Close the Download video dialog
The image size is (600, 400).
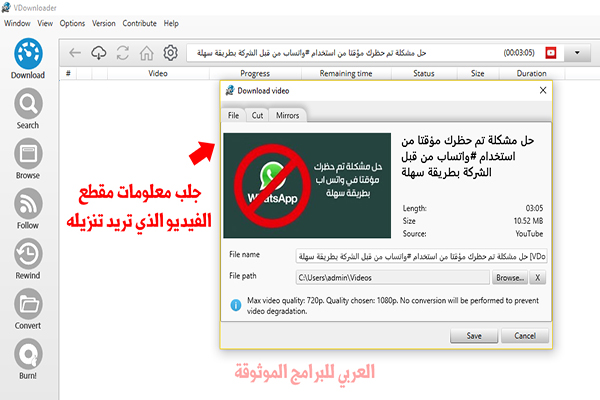click(x=543, y=90)
